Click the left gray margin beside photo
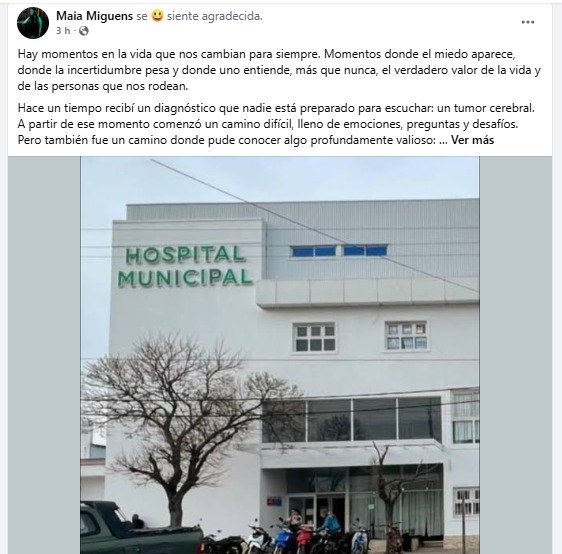This screenshot has height=554, width=562. [44, 355]
